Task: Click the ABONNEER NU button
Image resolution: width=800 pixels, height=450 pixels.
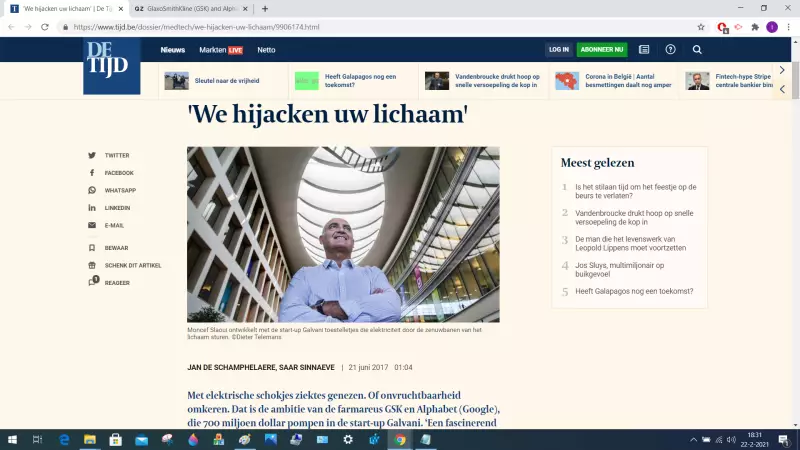Action: (602, 49)
